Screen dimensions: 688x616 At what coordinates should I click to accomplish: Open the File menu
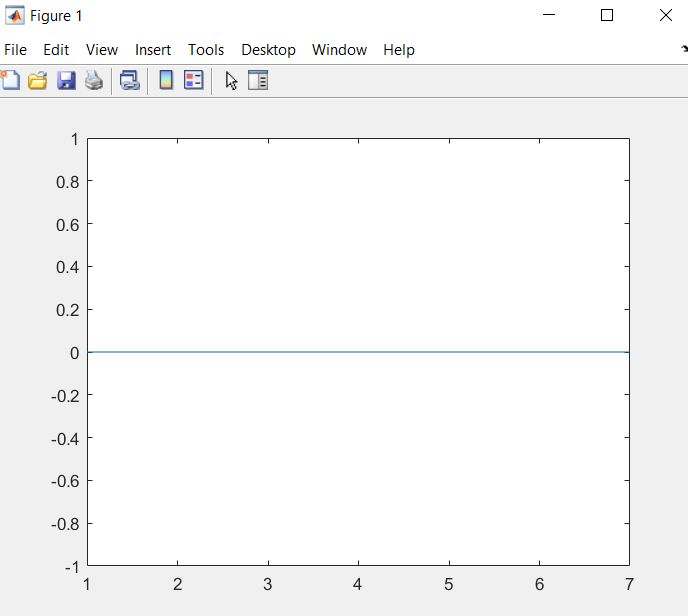[x=15, y=50]
